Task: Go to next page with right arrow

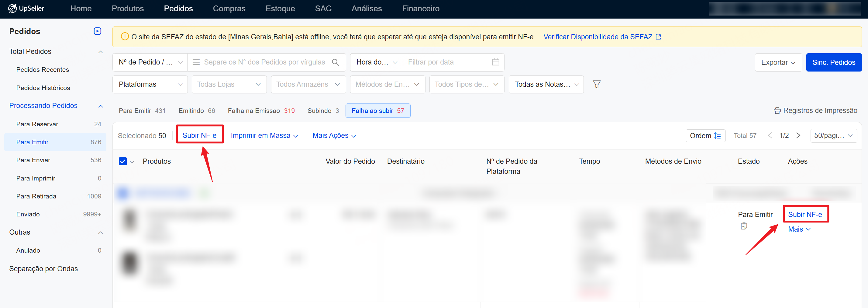Action: [798, 135]
